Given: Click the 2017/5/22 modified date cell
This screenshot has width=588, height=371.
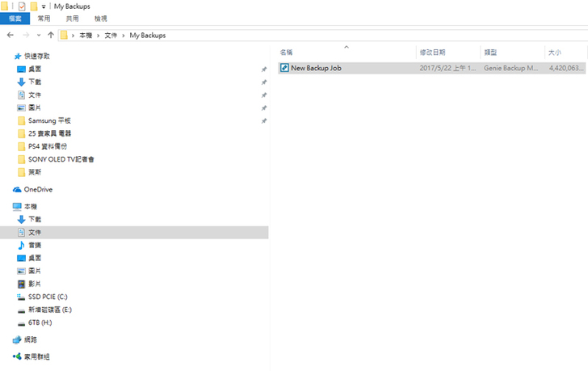Looking at the screenshot, I should coord(447,68).
